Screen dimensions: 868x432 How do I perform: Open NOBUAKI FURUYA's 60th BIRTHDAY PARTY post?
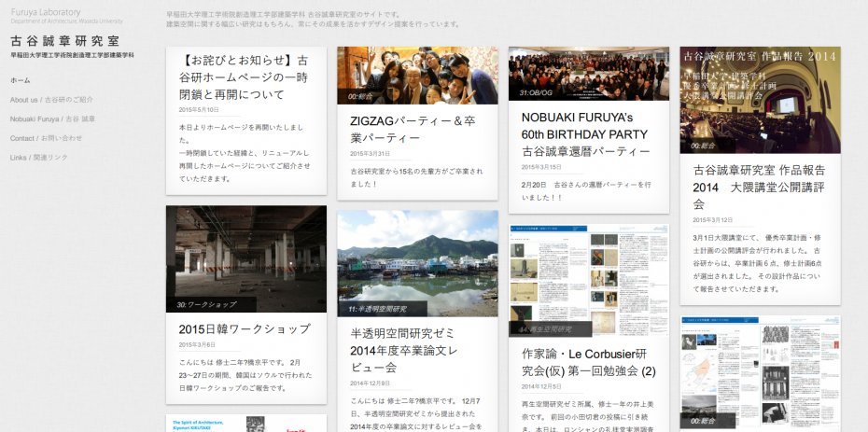point(585,133)
